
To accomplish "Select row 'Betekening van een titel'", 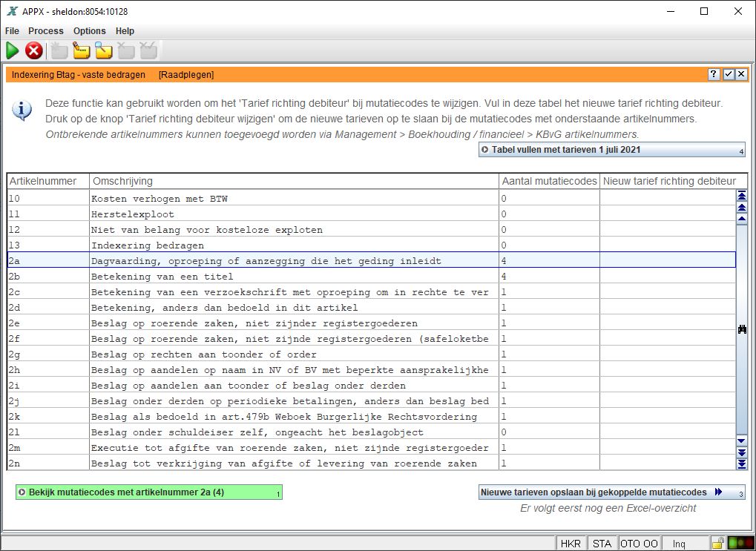I will pos(372,276).
